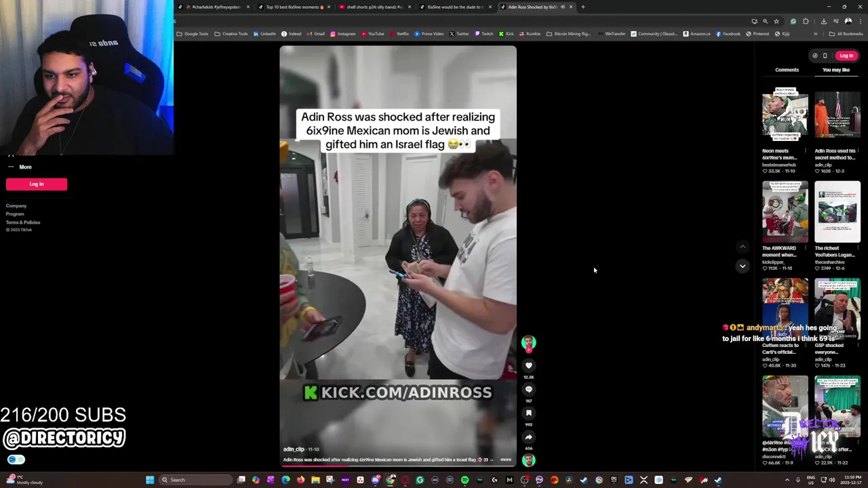This screenshot has height=488, width=868.
Task: Mute the Adin Ross Shocked tab audio
Action: coord(562,7)
